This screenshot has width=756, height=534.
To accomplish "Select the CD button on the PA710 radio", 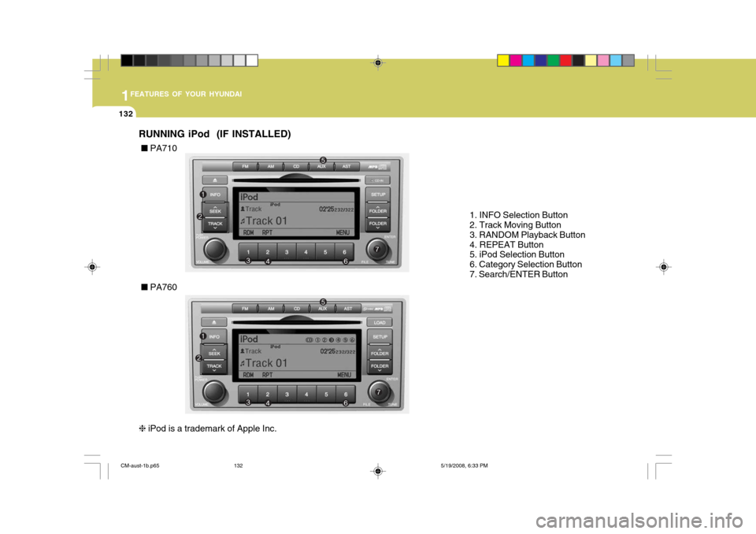I will pos(297,166).
